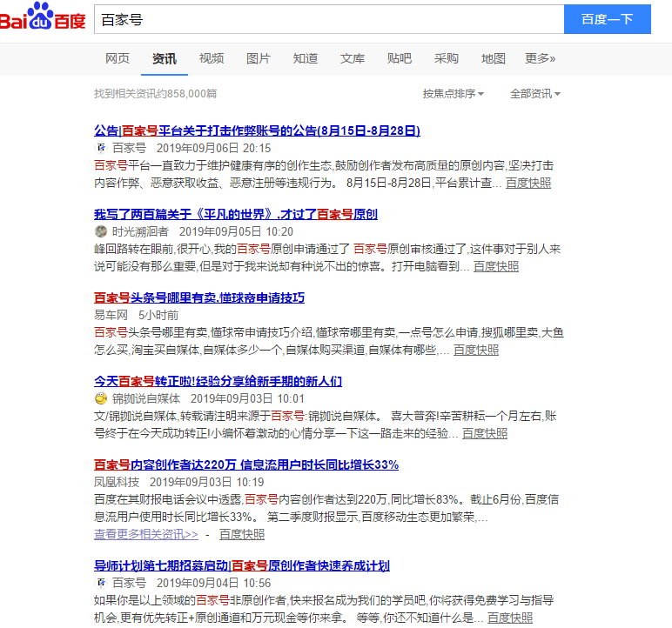Click 百度快照 for the 凤凰科技 result
The image size is (672, 628).
click(242, 535)
